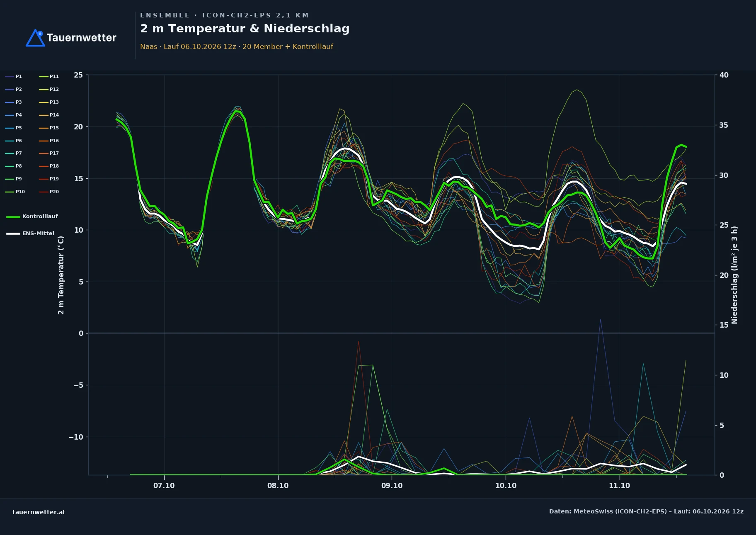Click the '2 m Temperatur (°C)' axis label
The height and width of the screenshot is (535, 756).
61,275
